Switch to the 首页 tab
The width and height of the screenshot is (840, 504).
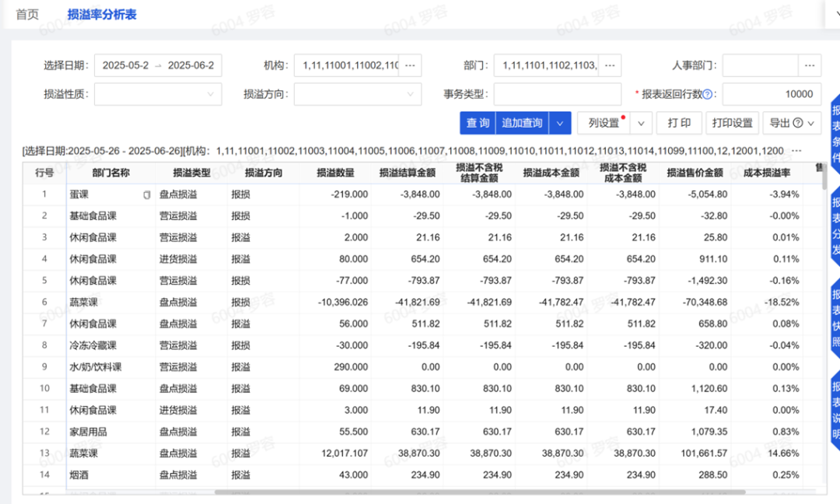[x=27, y=14]
